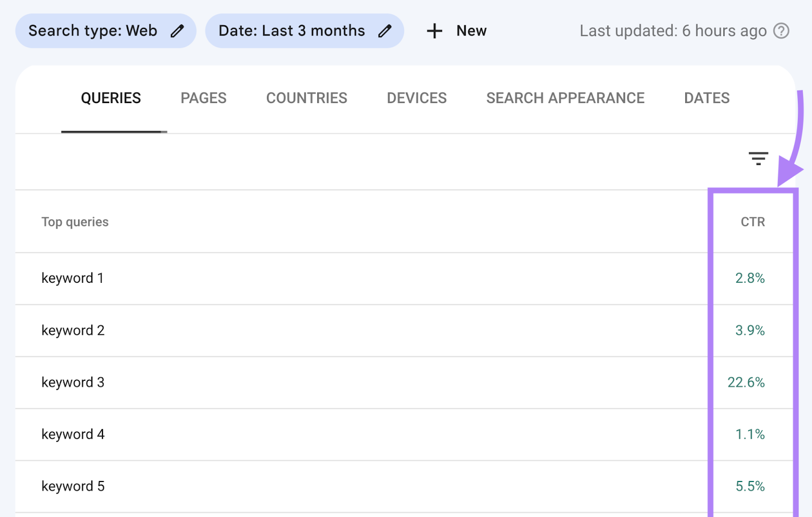Screen dimensions: 812x517
Task: Select the QUERIES tab
Action: coord(111,98)
